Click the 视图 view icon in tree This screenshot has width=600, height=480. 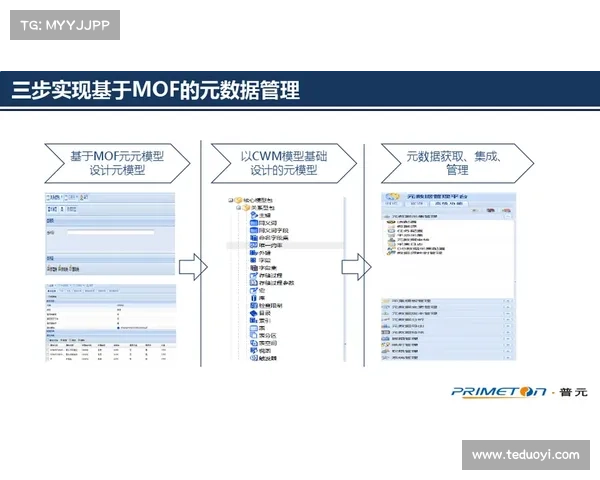click(x=253, y=351)
